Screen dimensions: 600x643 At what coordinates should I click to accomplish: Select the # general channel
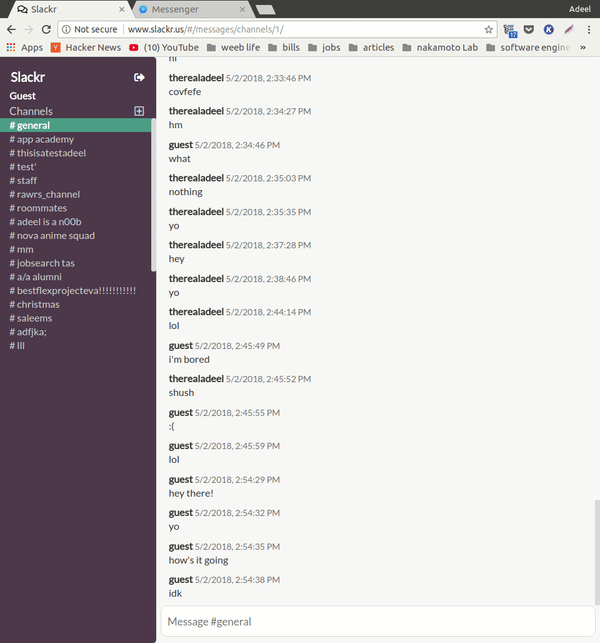point(75,125)
